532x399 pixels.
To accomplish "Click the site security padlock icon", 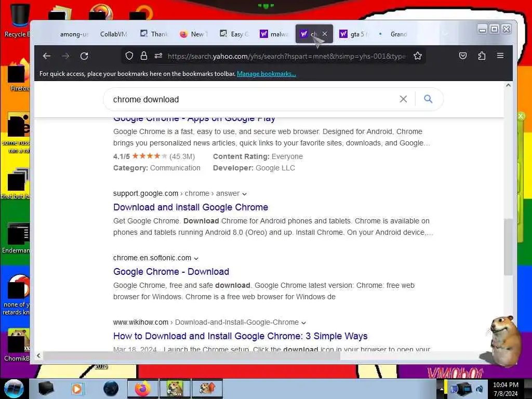I will (x=144, y=56).
